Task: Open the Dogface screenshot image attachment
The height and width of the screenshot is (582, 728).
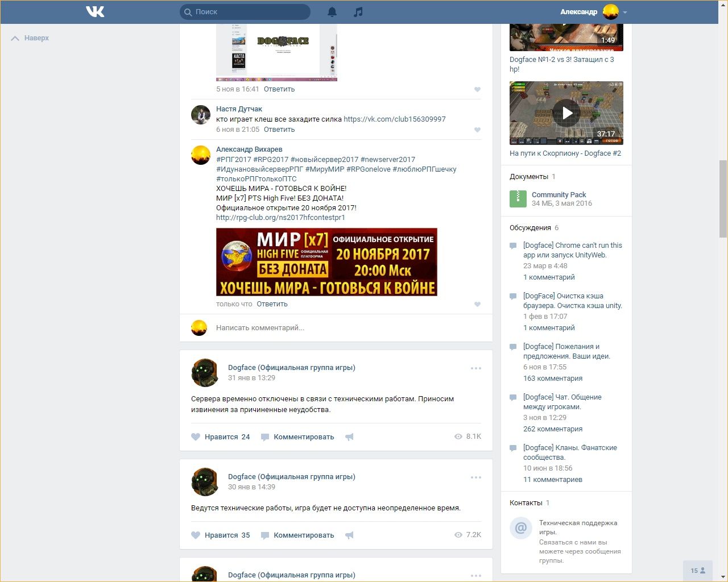Action: click(x=276, y=52)
